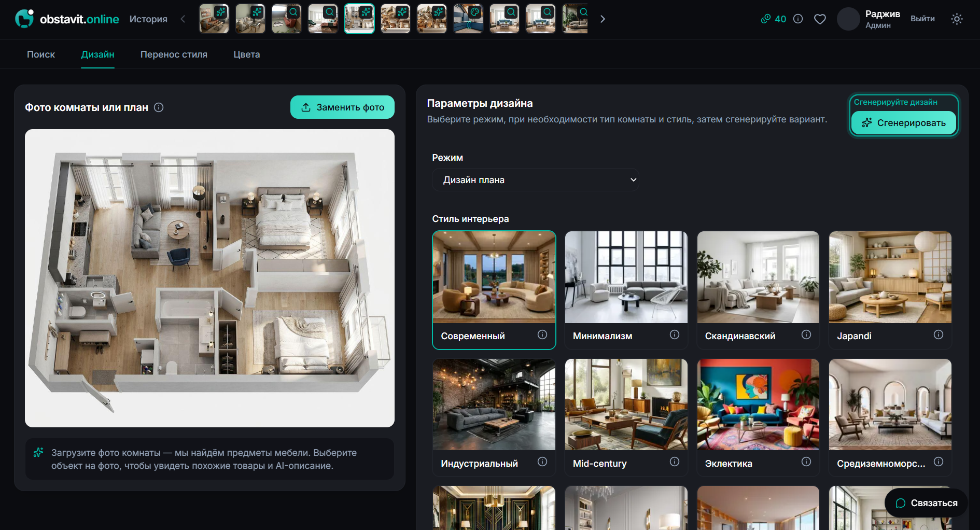980x530 pixels.
Task: Click Выйти to log out
Action: pos(922,19)
